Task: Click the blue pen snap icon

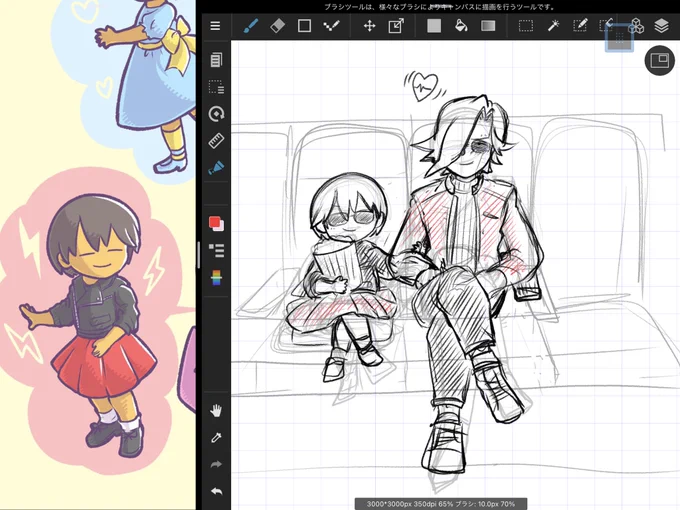Action: (216, 168)
